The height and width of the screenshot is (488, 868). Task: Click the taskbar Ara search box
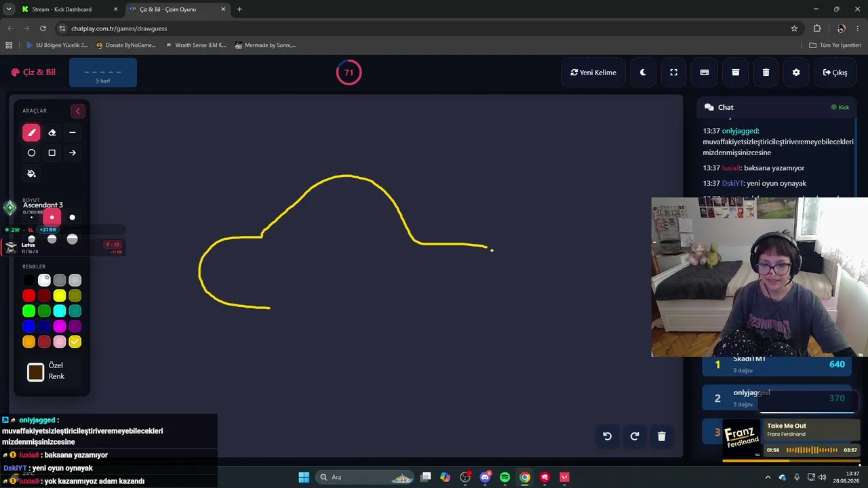[x=366, y=477]
